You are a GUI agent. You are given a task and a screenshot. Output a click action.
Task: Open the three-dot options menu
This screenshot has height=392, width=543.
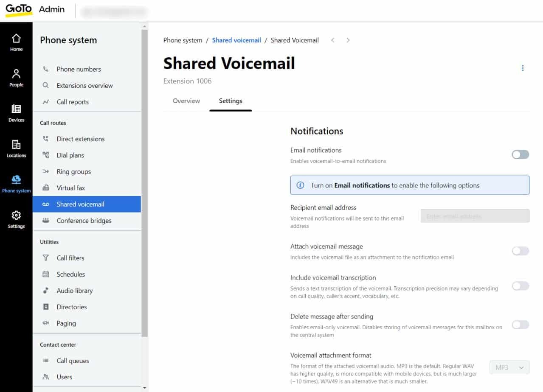pos(523,68)
